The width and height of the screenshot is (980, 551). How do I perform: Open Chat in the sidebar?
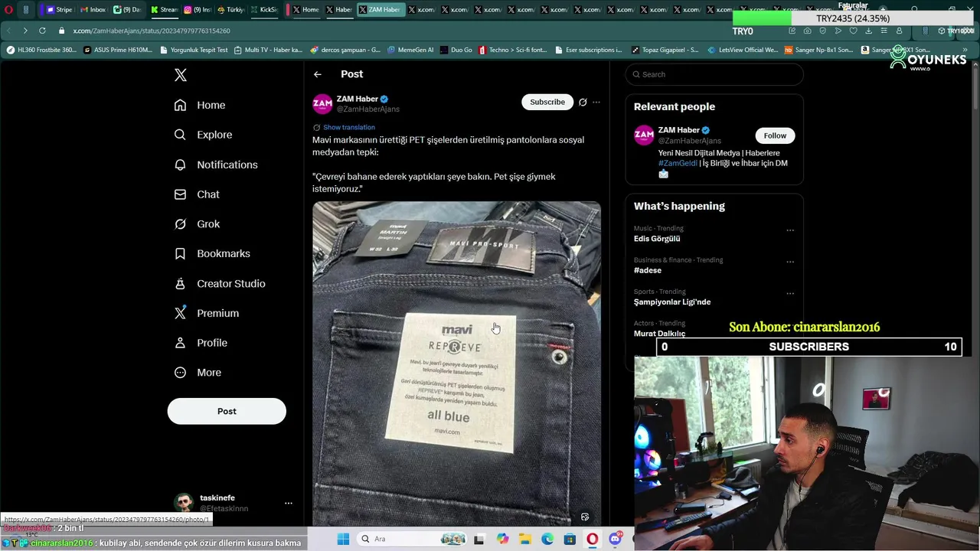197,194
